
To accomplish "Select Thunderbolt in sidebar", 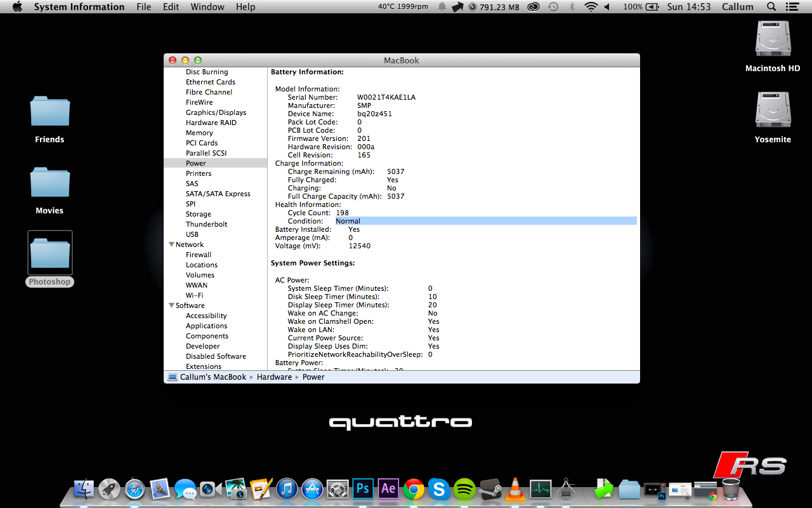I will click(207, 224).
